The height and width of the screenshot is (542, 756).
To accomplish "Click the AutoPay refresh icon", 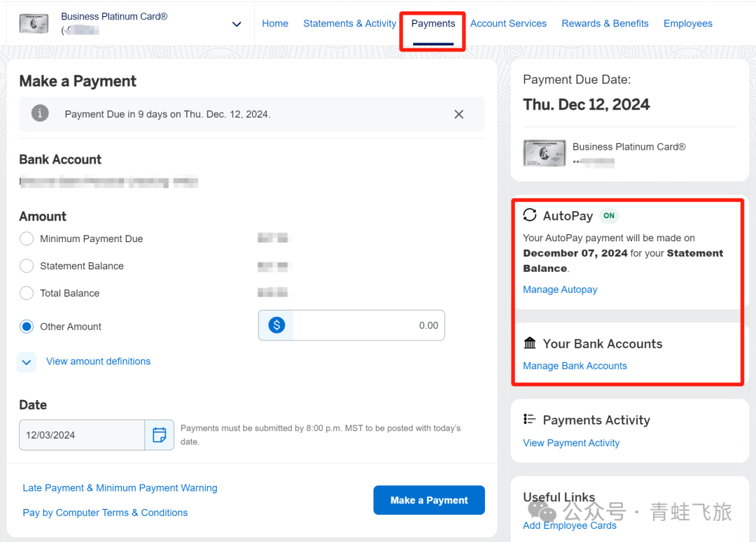I will pos(530,215).
